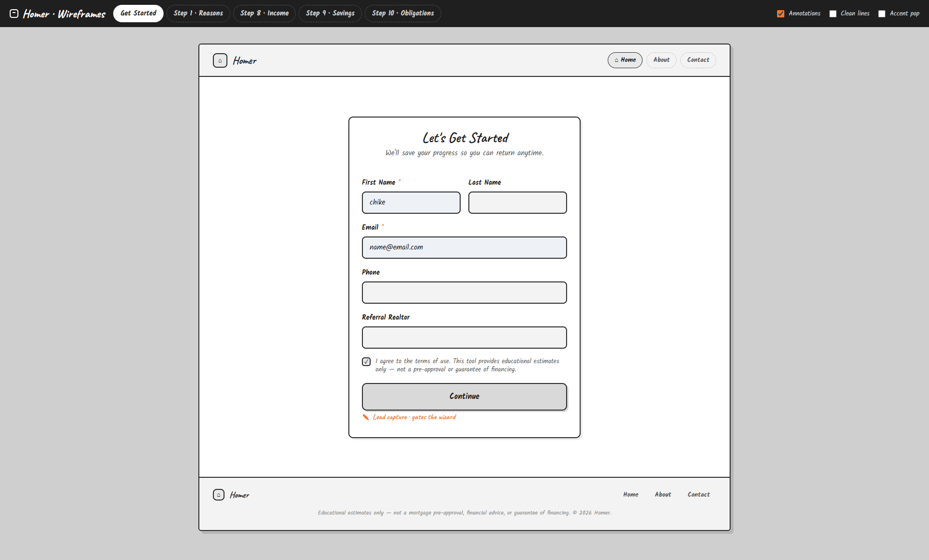Uncheck the terms of use agreement checkbox
The height and width of the screenshot is (560, 929).
366,362
